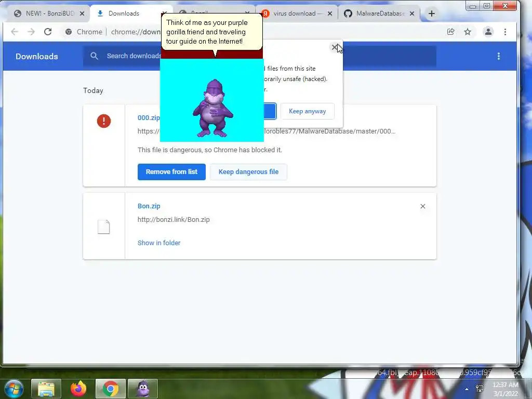Open a new browser tab
The image size is (532, 399).
click(432, 14)
